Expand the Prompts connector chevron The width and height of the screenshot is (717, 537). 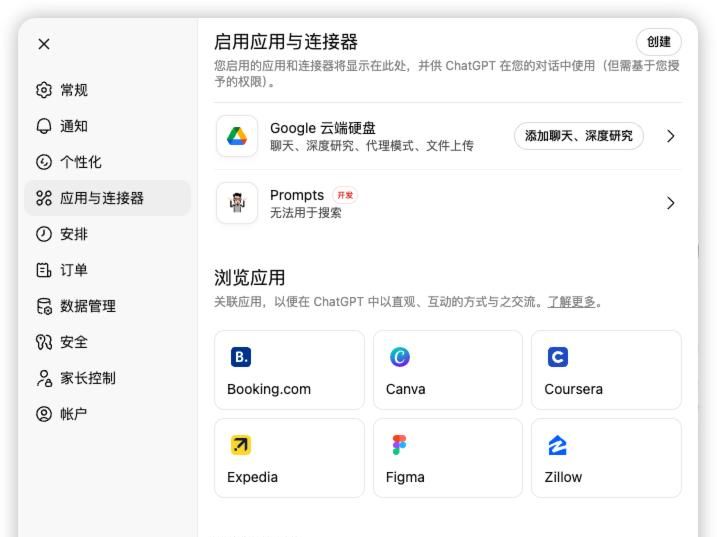670,203
